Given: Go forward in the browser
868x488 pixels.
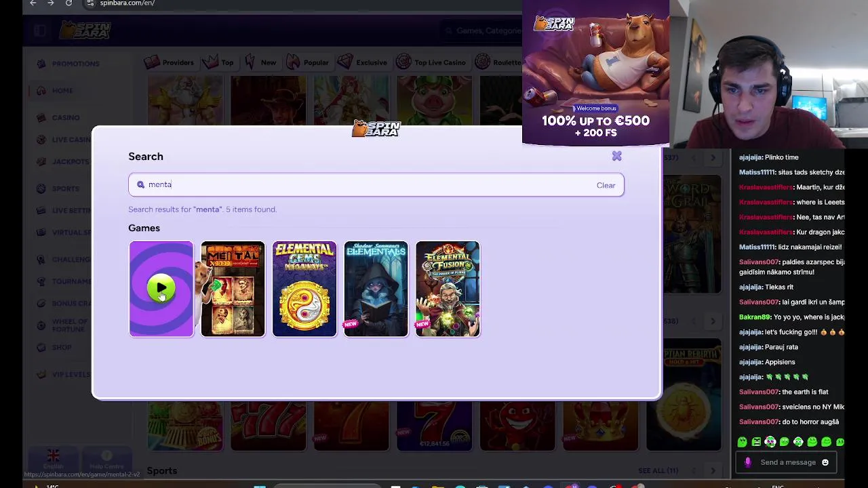Looking at the screenshot, I should (x=51, y=3).
